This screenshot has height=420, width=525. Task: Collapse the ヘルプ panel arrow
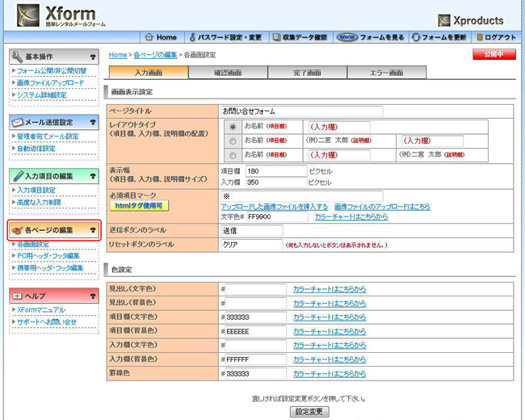[93, 296]
